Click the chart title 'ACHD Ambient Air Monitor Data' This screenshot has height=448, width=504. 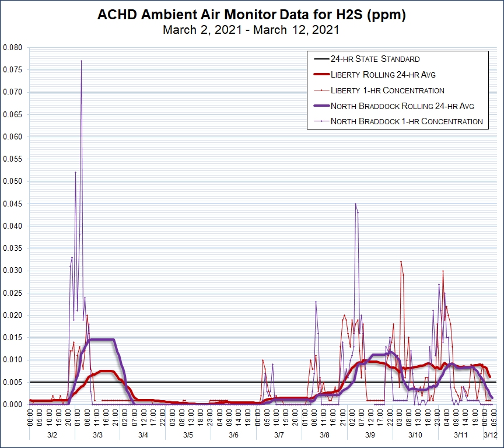tap(251, 16)
